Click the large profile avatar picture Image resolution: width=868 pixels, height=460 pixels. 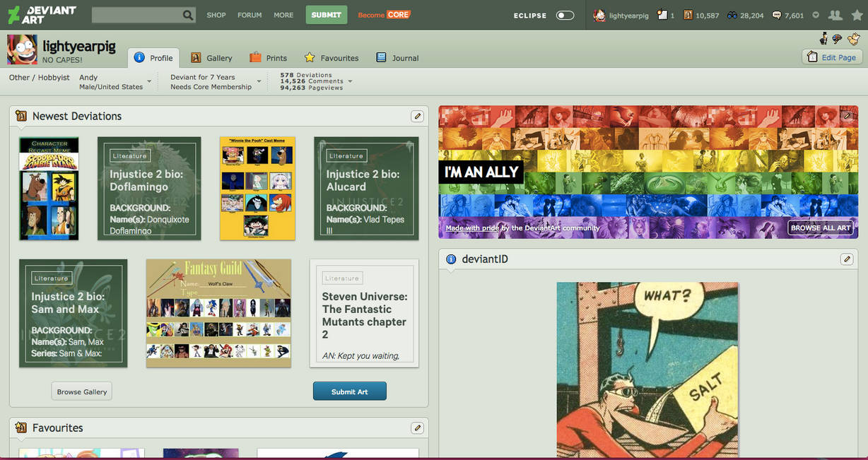(22, 49)
